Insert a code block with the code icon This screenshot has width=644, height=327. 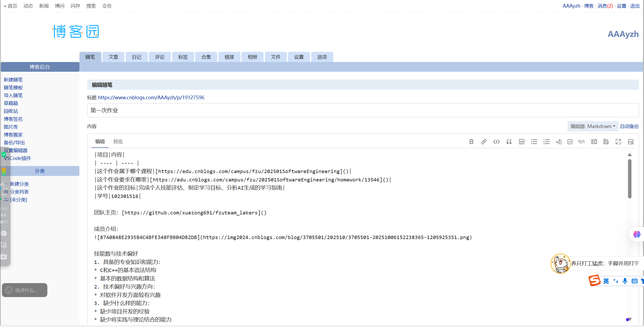click(x=496, y=142)
